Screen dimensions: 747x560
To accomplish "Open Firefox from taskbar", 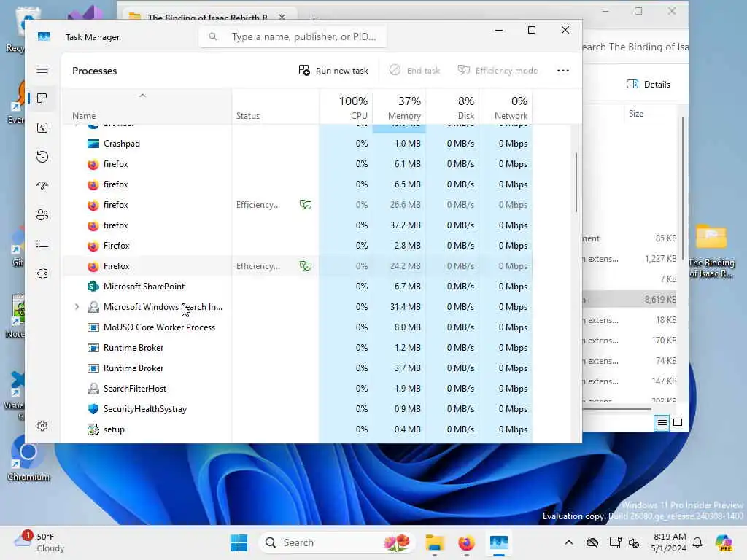I will [x=466, y=542].
